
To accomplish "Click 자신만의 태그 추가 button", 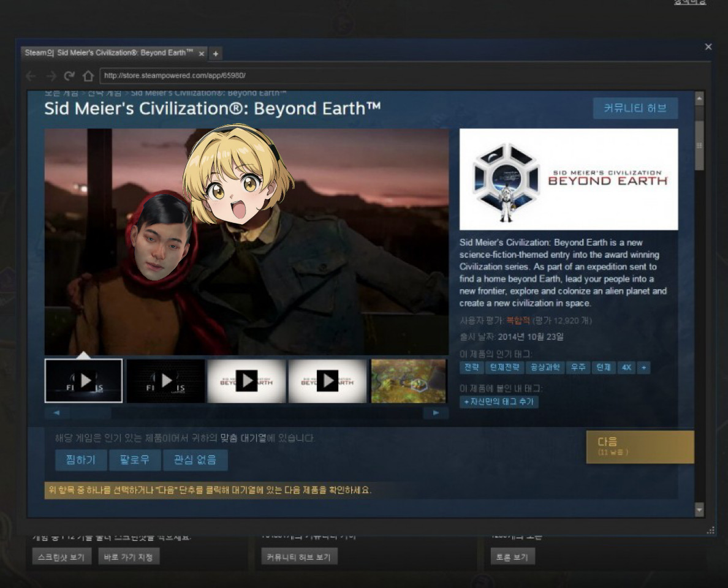I will click(499, 402).
